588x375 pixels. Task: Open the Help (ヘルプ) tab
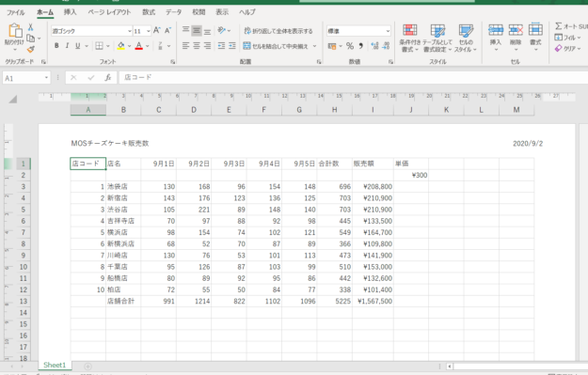tap(247, 12)
